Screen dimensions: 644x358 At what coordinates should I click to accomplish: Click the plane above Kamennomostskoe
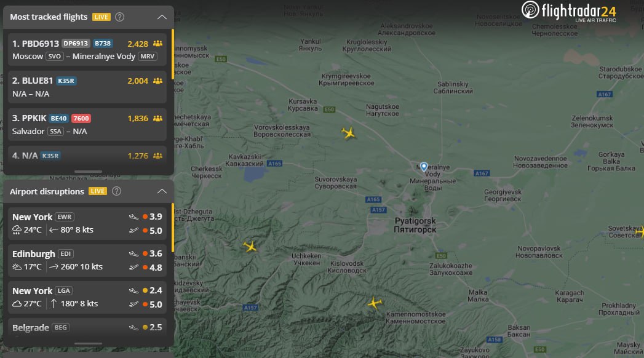(x=375, y=303)
